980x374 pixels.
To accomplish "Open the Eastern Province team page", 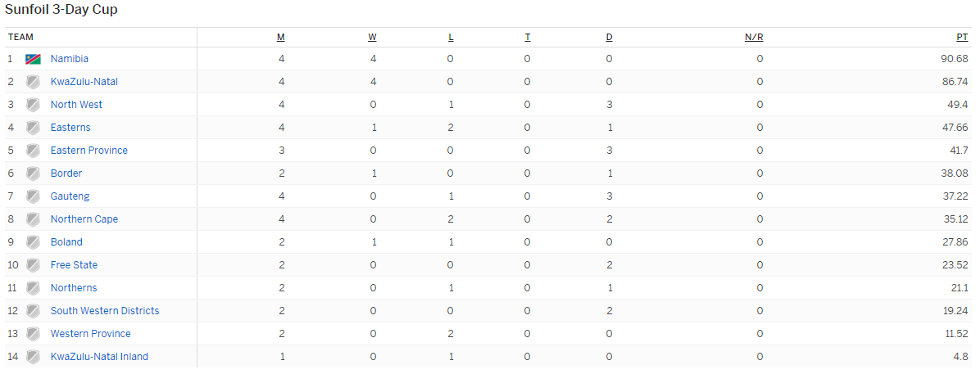I will 89,151.
